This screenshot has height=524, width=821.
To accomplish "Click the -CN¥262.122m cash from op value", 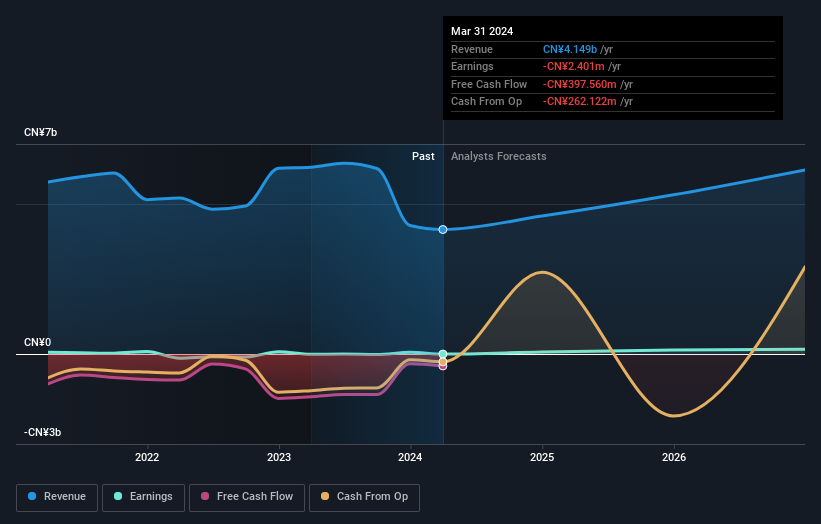I will pyautogui.click(x=580, y=102).
